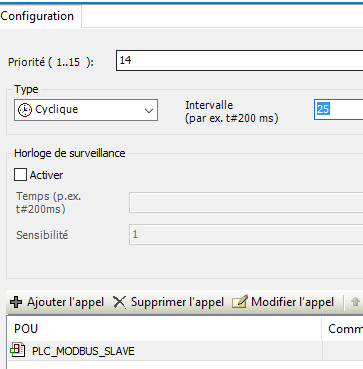Click the Intervalle field containing 25
The height and width of the screenshot is (369, 363).
click(338, 109)
